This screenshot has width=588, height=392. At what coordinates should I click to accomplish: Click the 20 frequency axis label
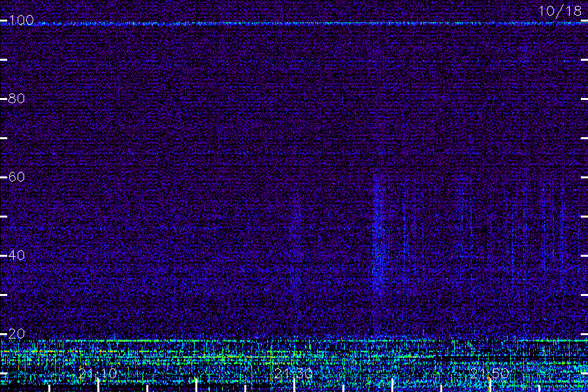coord(16,333)
